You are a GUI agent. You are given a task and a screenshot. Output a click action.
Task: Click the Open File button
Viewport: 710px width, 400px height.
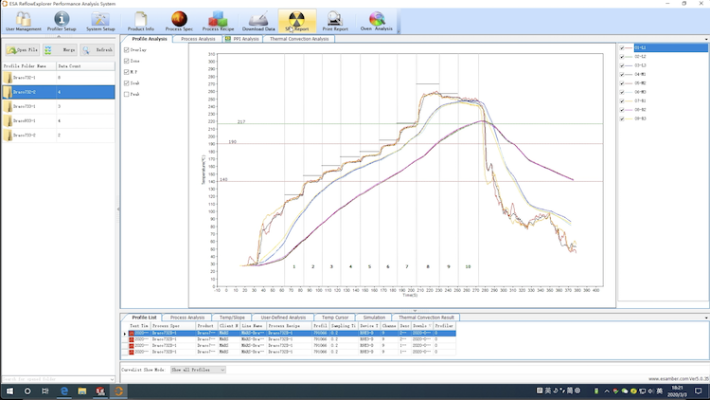(x=22, y=49)
